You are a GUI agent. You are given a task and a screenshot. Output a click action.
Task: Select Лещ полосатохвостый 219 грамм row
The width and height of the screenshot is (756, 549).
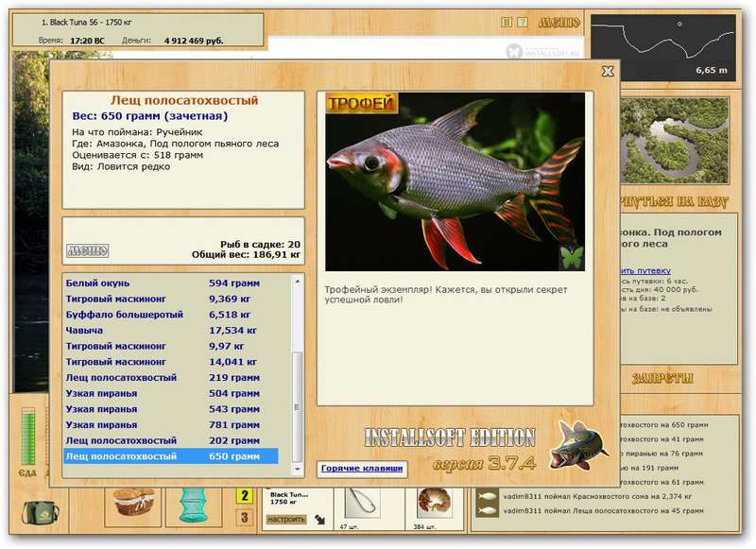171,378
